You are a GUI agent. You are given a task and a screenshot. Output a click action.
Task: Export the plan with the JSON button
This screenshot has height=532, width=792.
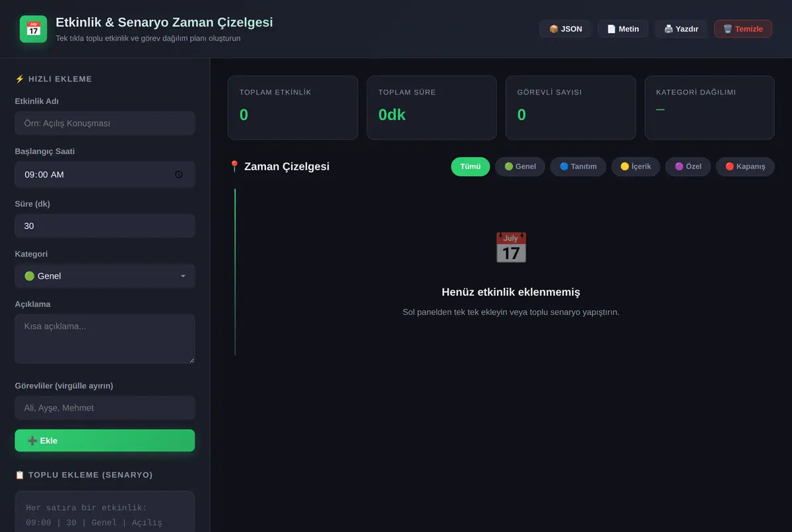pos(566,29)
